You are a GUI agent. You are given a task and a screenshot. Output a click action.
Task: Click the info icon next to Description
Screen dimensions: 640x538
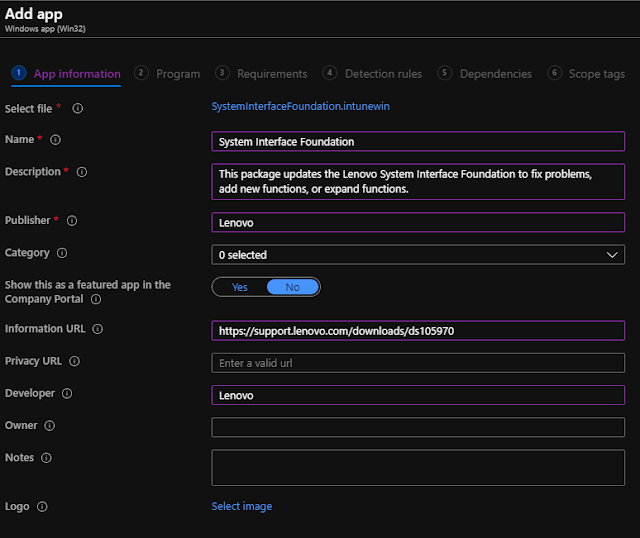click(82, 172)
